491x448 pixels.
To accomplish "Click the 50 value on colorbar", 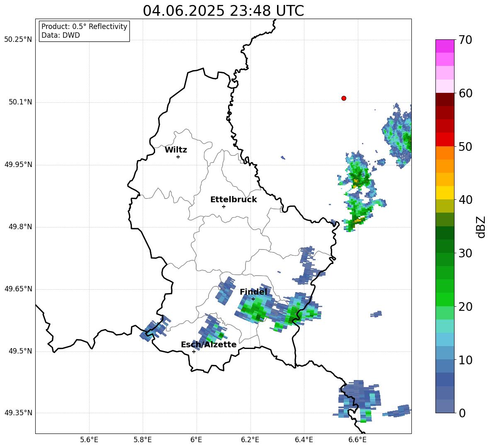I will 465,146.
